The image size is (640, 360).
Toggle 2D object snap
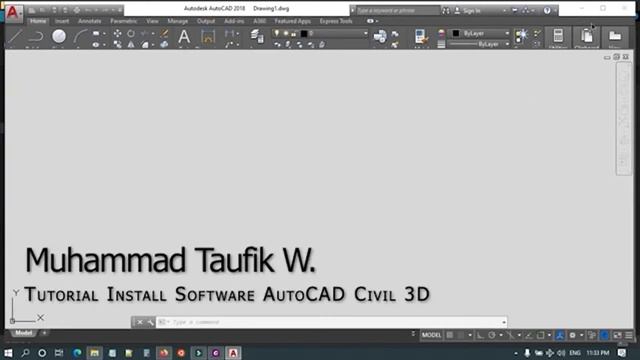click(540, 335)
